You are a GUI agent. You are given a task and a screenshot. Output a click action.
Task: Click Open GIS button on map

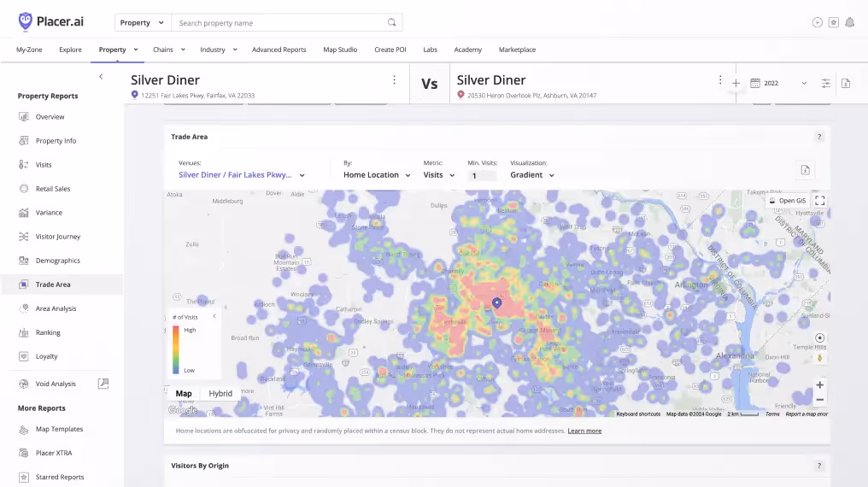coord(789,200)
